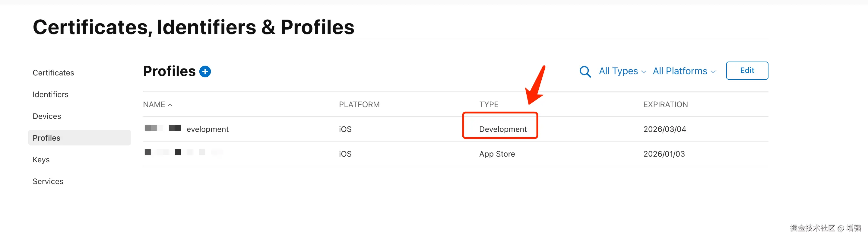Screen dimensions: 868x239
Task: Navigate to Services section
Action: pyautogui.click(x=48, y=181)
